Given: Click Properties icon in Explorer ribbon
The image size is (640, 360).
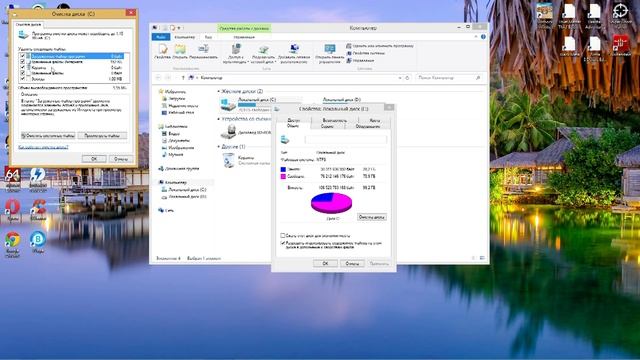Looking at the screenshot, I should point(163,50).
